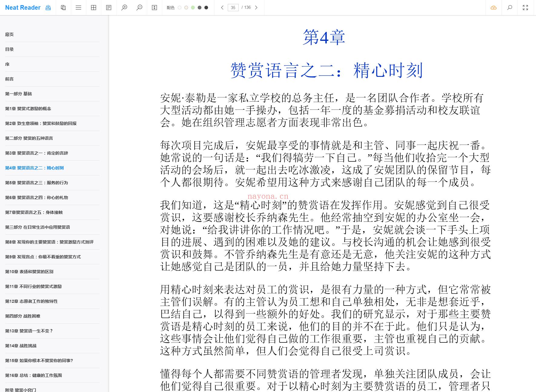Go to 第15章 如果你根本不赞赏你的同事
The image size is (536, 392).
coord(39,361)
